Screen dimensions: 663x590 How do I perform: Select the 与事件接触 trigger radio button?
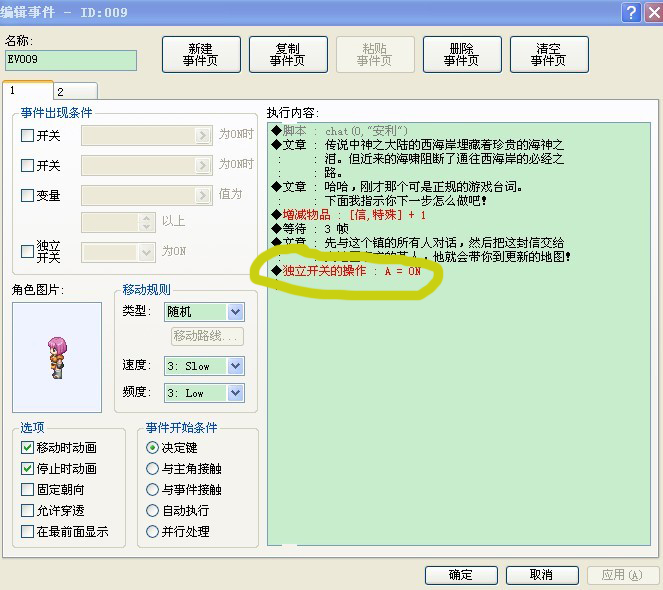tap(152, 490)
